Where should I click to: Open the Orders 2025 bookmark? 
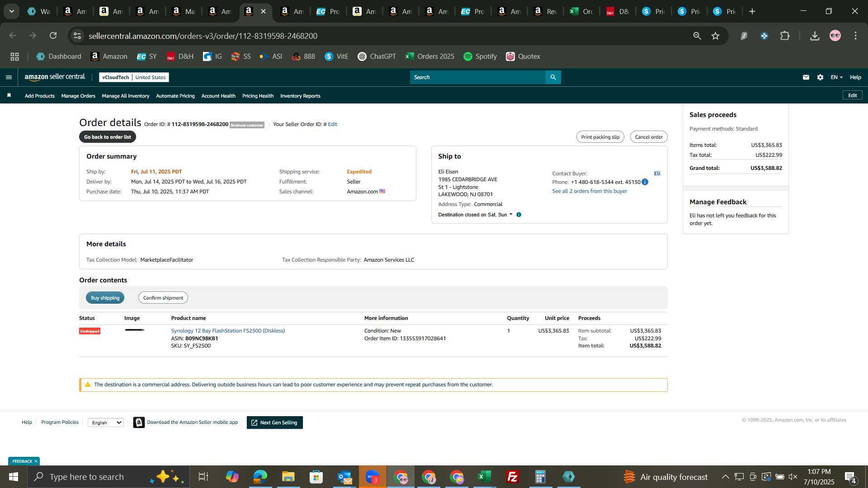(x=429, y=56)
